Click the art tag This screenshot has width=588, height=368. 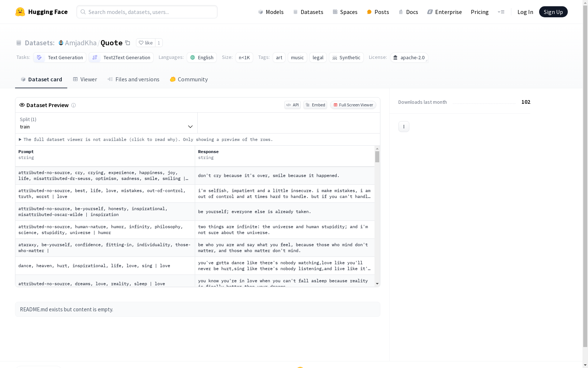point(279,57)
